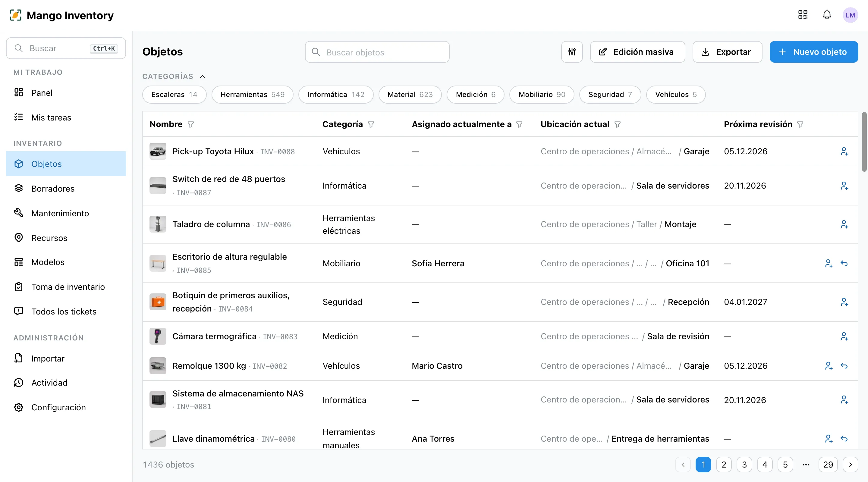Open notifications bell
The image size is (868, 482).
(x=827, y=15)
